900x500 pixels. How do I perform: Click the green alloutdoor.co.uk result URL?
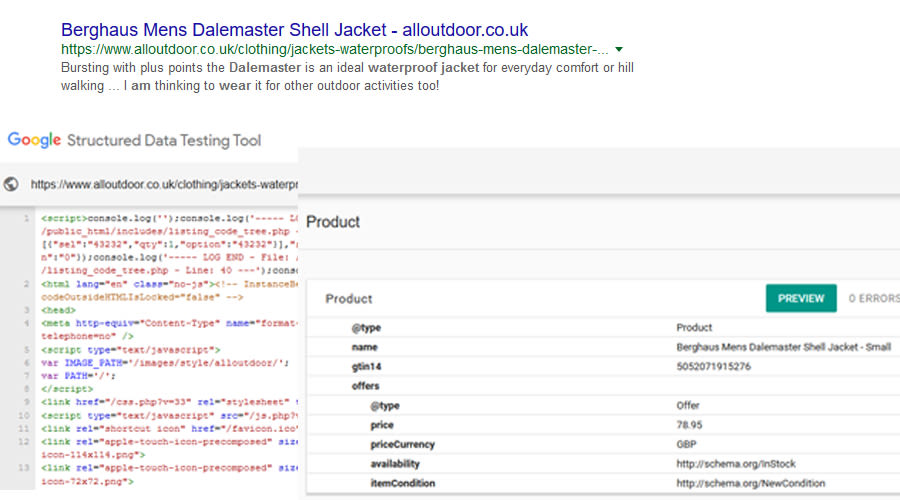tap(335, 49)
